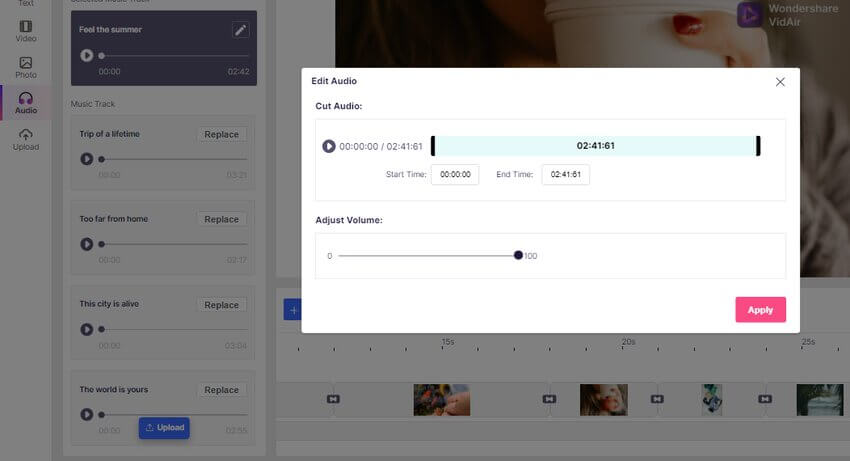Select the Audio sidebar tab
Viewport: 850px width, 461px height.
click(26, 103)
